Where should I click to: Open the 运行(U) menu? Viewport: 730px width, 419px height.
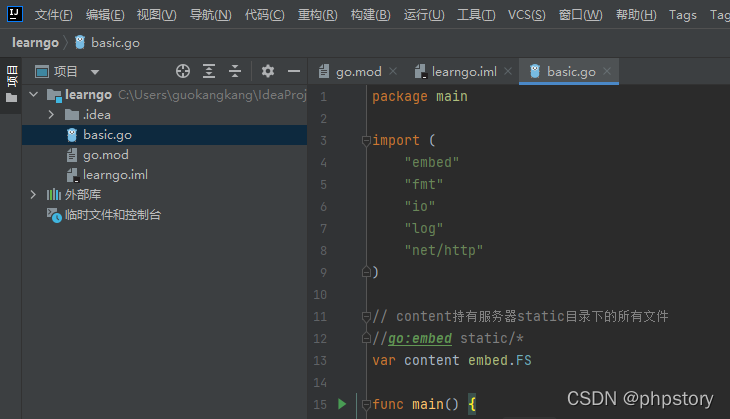(x=424, y=15)
